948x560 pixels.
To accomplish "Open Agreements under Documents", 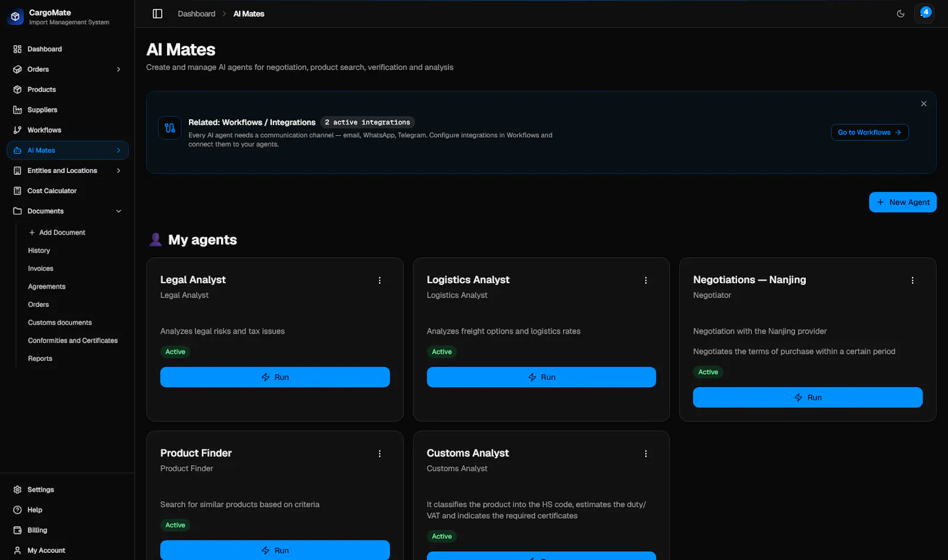I will click(47, 287).
